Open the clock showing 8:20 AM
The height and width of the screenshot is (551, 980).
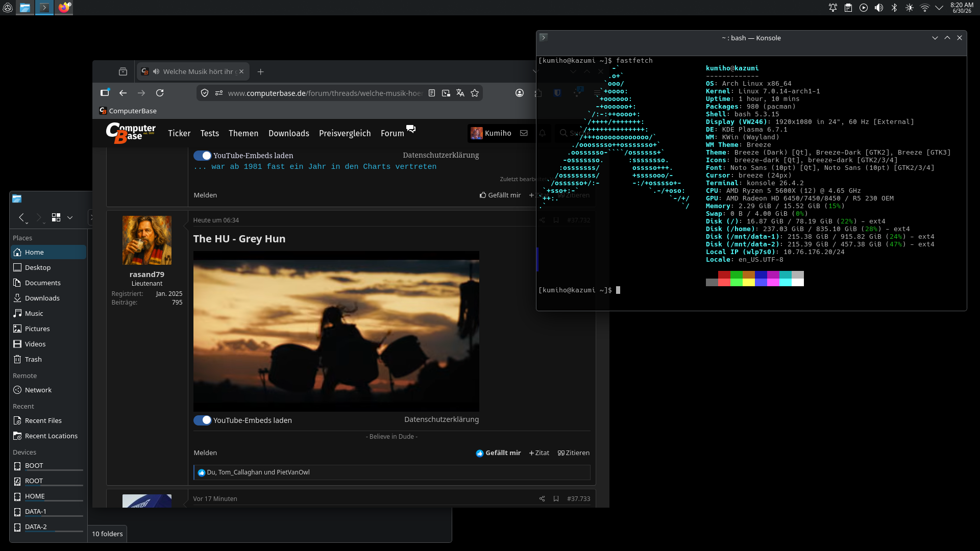962,8
